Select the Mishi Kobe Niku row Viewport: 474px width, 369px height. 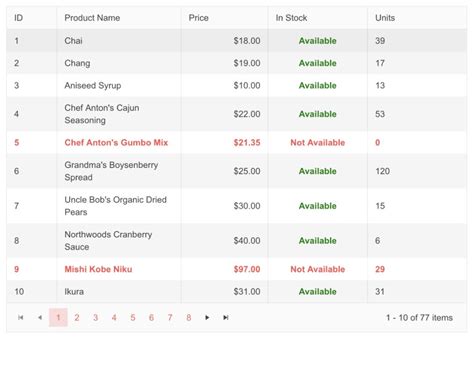pyautogui.click(x=237, y=269)
